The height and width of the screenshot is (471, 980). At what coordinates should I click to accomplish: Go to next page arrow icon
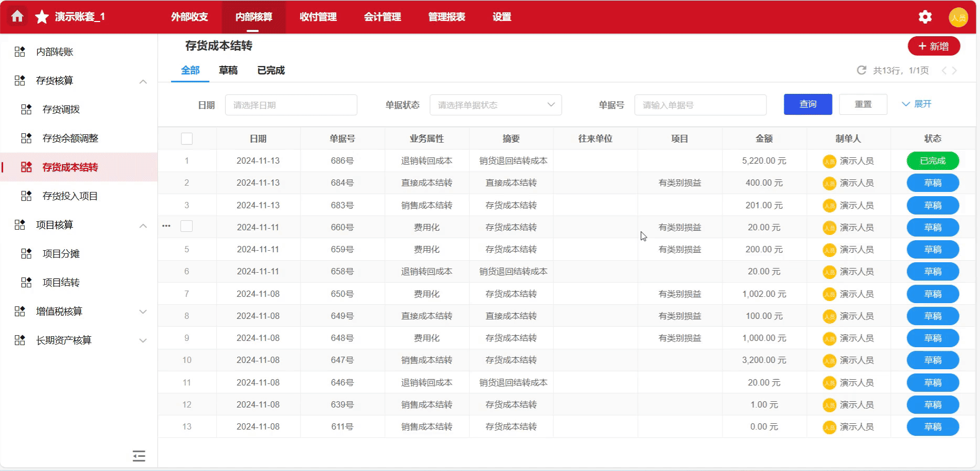955,71
